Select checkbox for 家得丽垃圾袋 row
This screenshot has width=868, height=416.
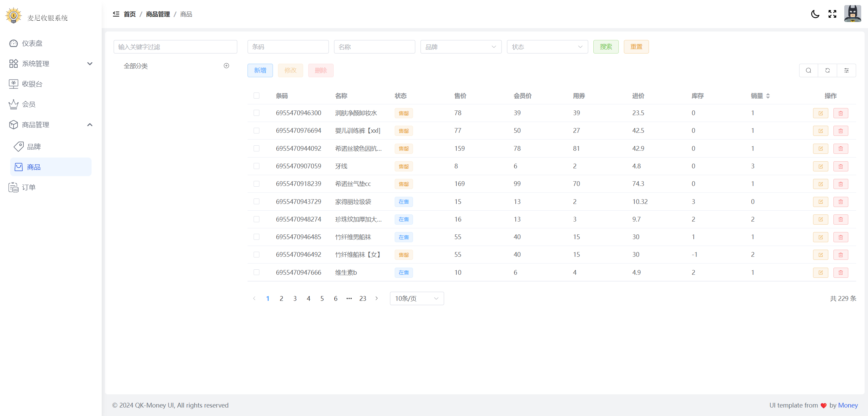256,202
